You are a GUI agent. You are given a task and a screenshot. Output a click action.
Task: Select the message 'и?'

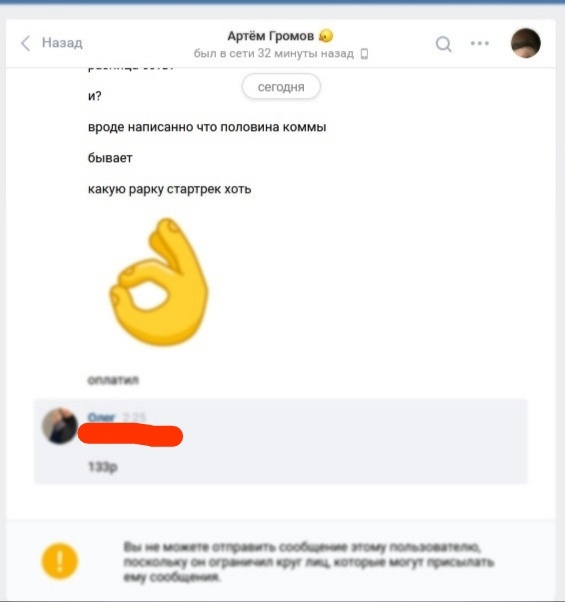click(x=95, y=96)
